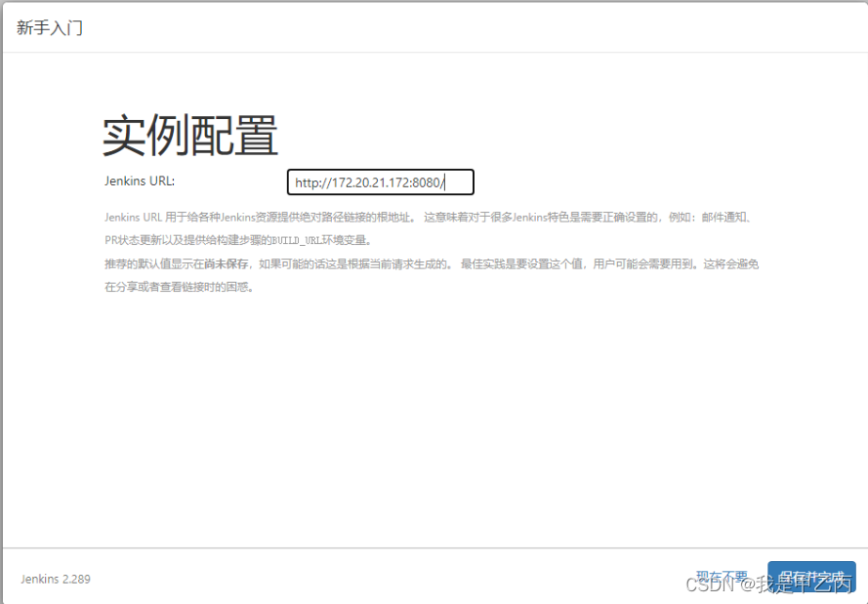This screenshot has width=868, height=604.
Task: Click the Jenkins 2.289 version text
Action: coord(56,579)
